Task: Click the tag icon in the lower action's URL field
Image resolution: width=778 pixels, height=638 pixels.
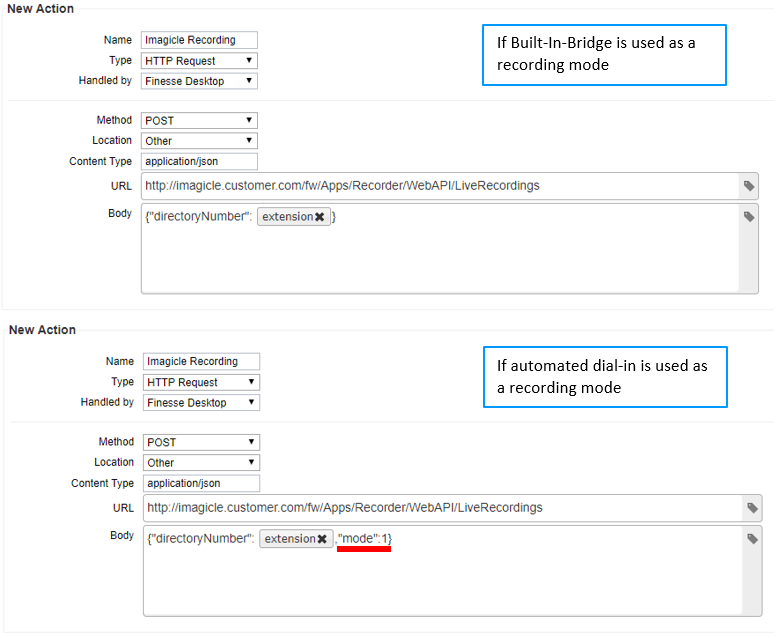Action: pos(750,508)
